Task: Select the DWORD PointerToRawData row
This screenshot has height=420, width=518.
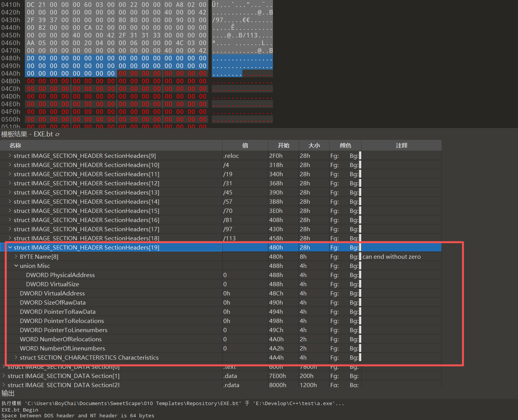Action: (x=58, y=311)
